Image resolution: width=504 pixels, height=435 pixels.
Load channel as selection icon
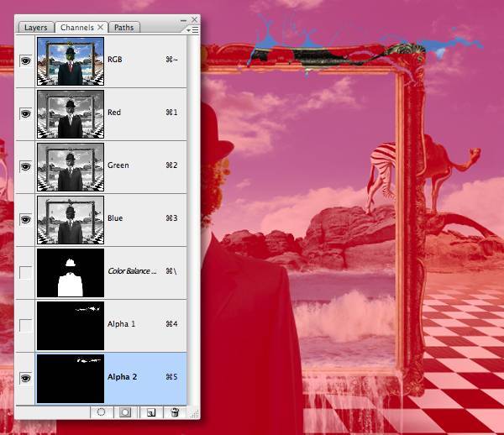(102, 412)
